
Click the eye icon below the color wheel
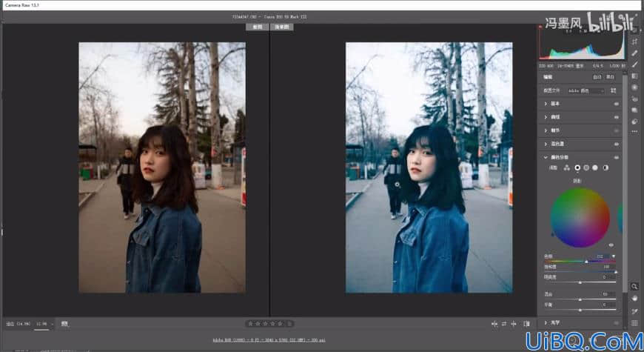click(611, 245)
